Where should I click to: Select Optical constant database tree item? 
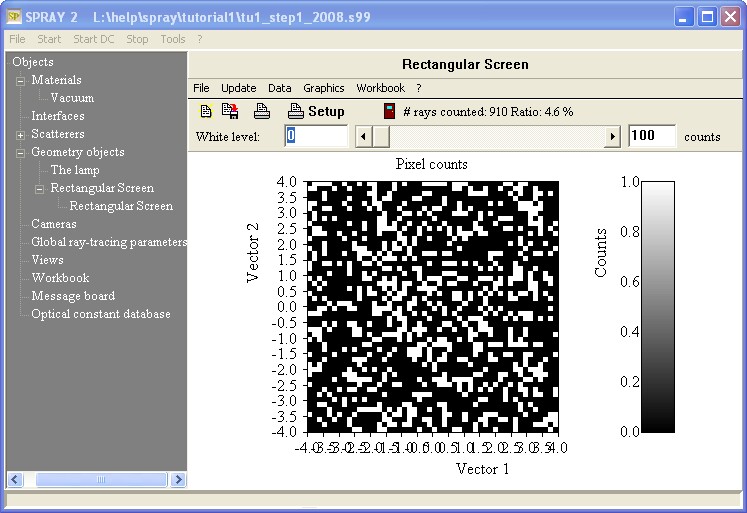pos(100,314)
